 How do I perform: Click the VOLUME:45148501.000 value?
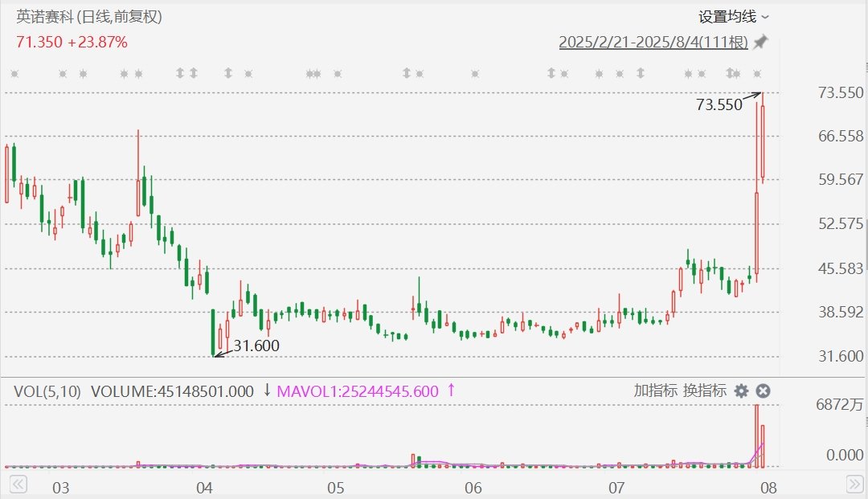point(172,391)
